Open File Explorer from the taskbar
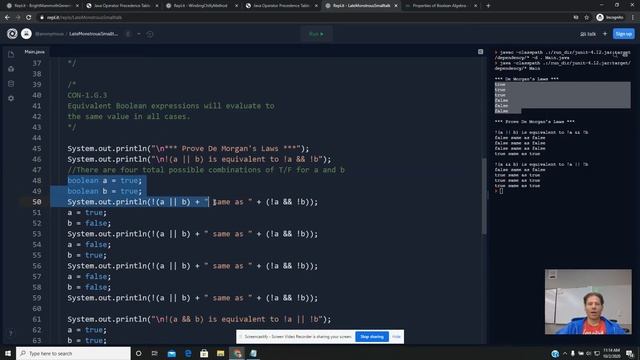Image resolution: width=640 pixels, height=360 pixels. click(x=220, y=353)
